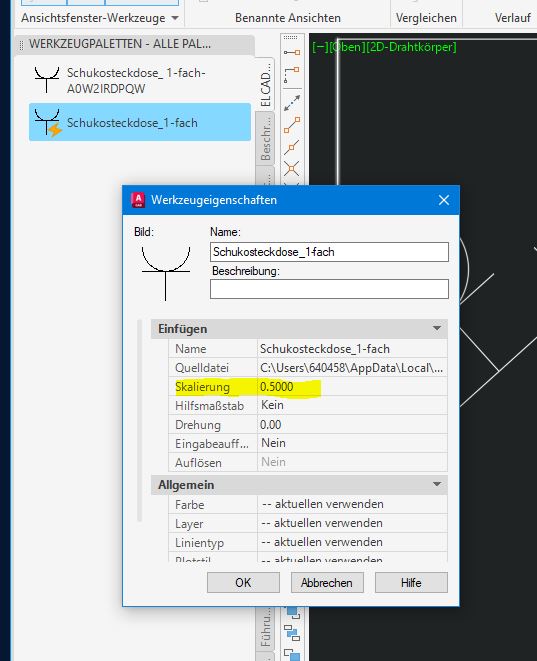Confirm the dialog with OK

243,583
